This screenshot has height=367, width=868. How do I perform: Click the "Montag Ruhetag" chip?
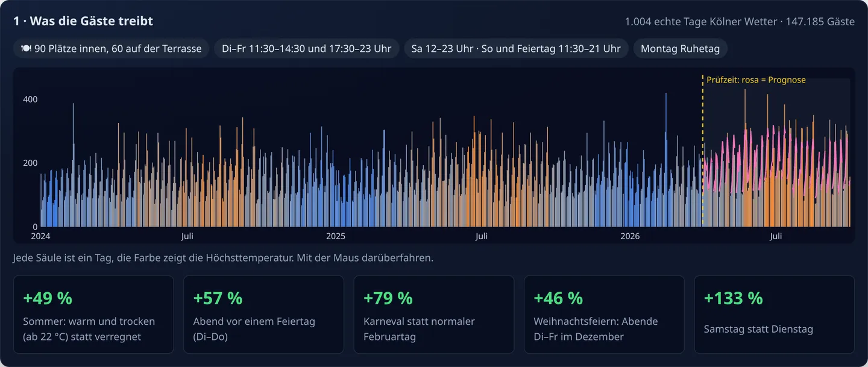[x=681, y=49]
